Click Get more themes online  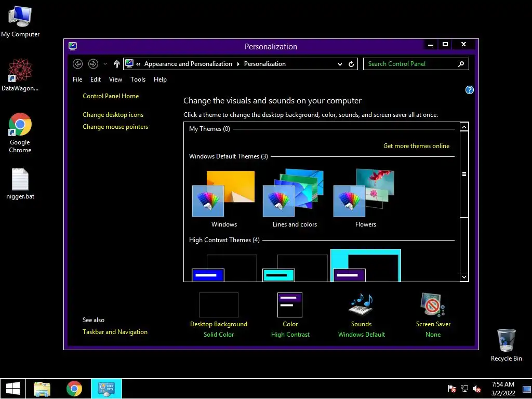click(x=416, y=146)
